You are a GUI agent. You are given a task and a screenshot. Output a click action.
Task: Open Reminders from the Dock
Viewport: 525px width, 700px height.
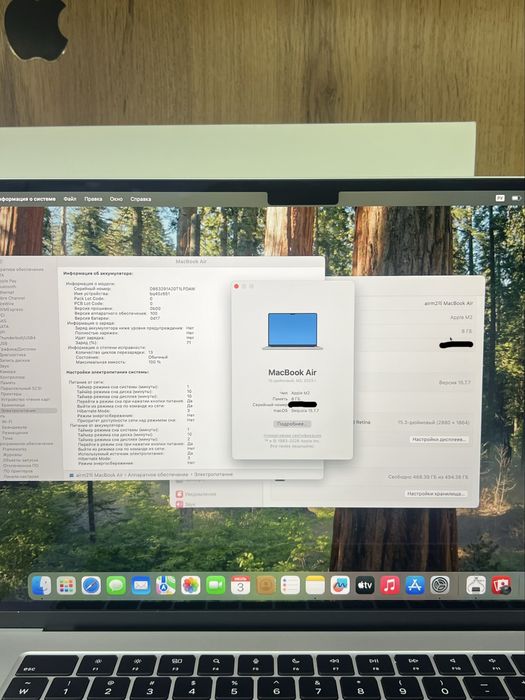click(290, 585)
